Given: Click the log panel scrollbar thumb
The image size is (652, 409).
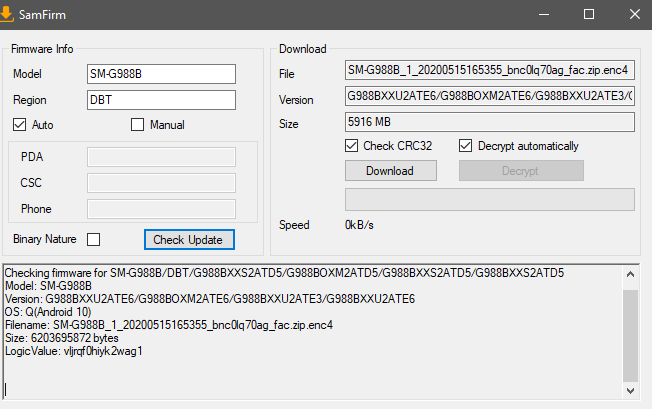Looking at the screenshot, I should [x=630, y=336].
